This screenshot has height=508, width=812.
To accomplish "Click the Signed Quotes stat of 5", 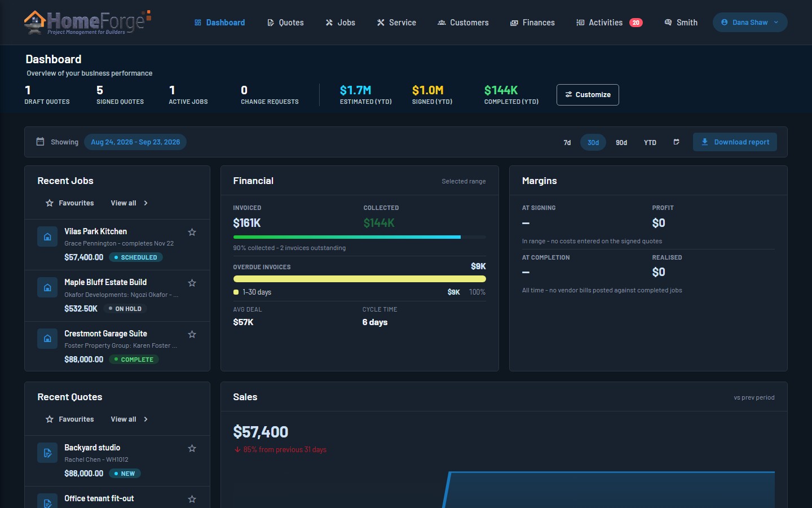I will click(120, 95).
